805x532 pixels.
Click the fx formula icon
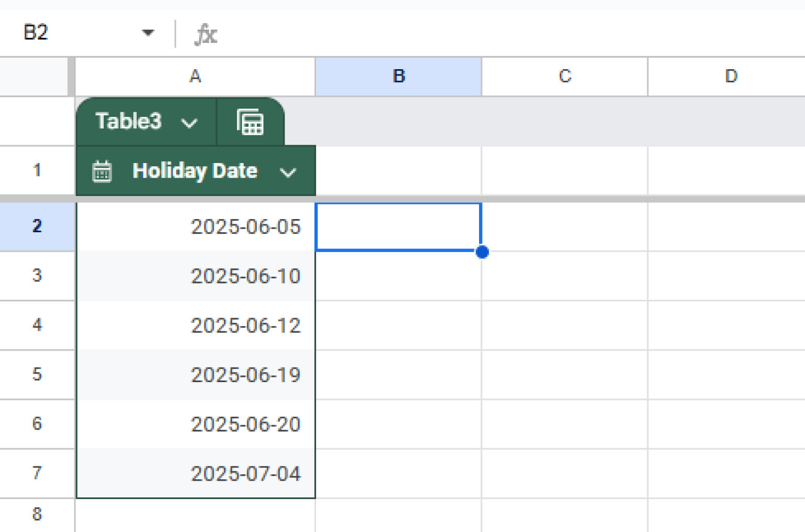tap(205, 35)
